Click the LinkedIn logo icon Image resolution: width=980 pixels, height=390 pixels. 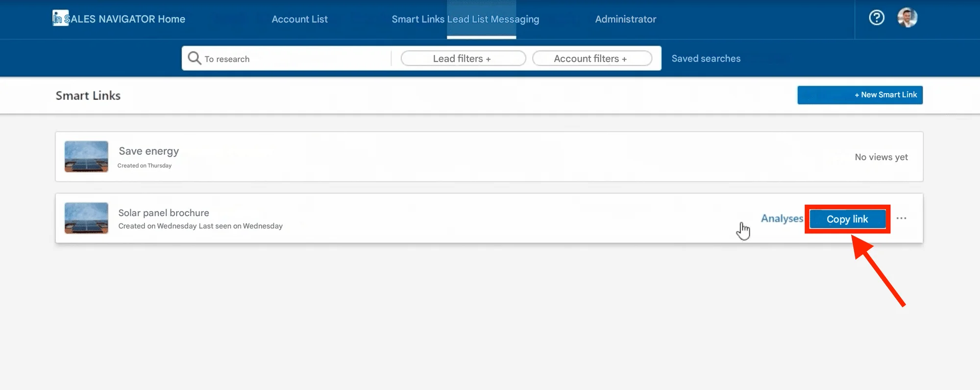click(60, 18)
